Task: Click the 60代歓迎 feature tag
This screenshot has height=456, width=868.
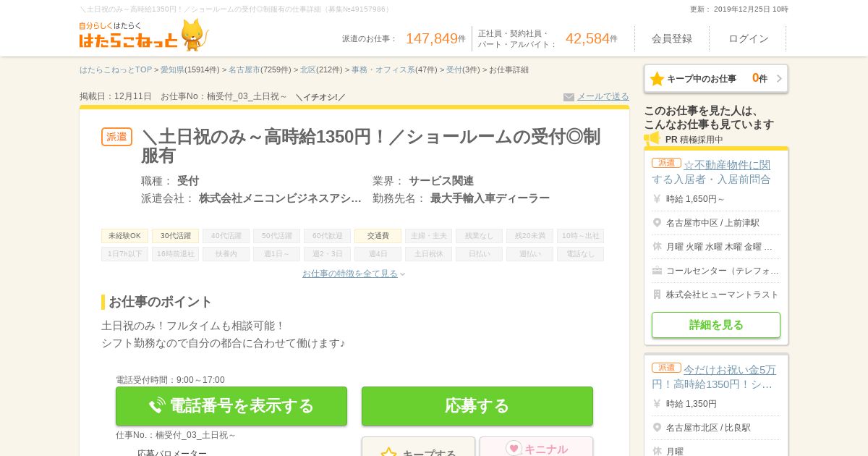Action: (327, 236)
